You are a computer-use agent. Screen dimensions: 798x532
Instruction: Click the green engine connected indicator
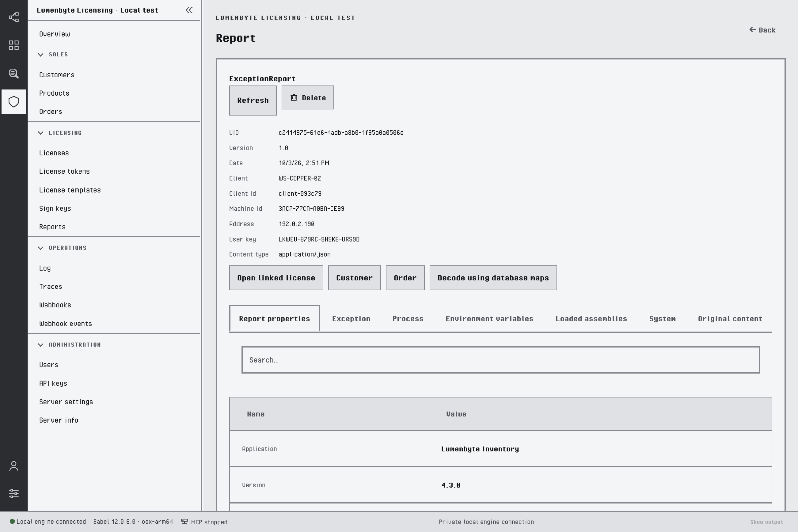coord(12,522)
